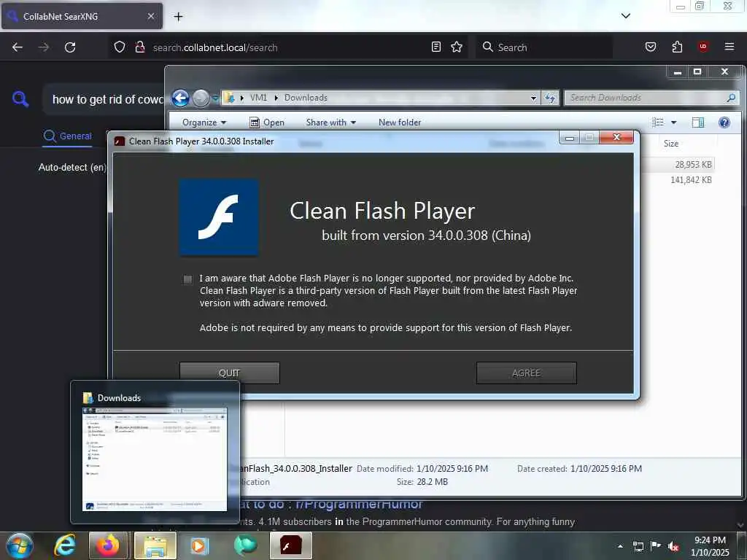Open the Auto-detect (en) language dropdown
The image size is (747, 560).
72,168
